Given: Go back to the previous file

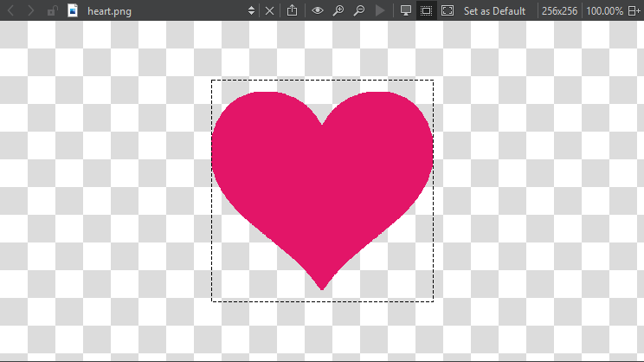Looking at the screenshot, I should pos(11,10).
